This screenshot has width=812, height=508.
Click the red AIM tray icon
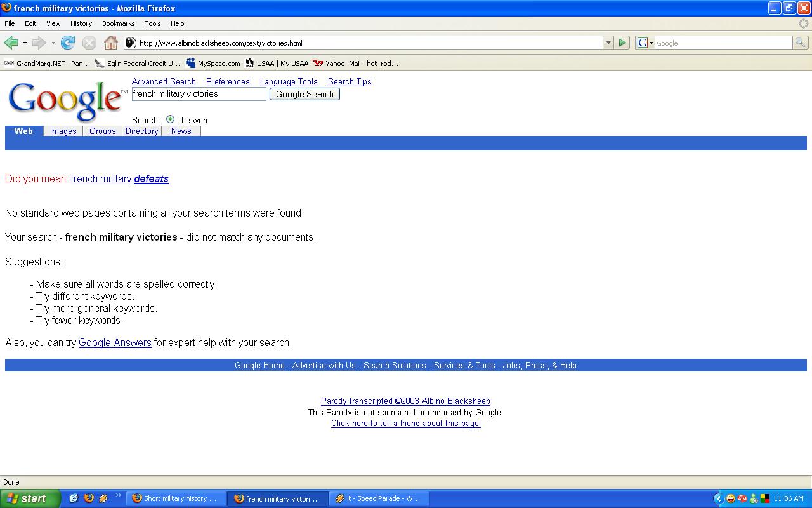pyautogui.click(x=742, y=498)
